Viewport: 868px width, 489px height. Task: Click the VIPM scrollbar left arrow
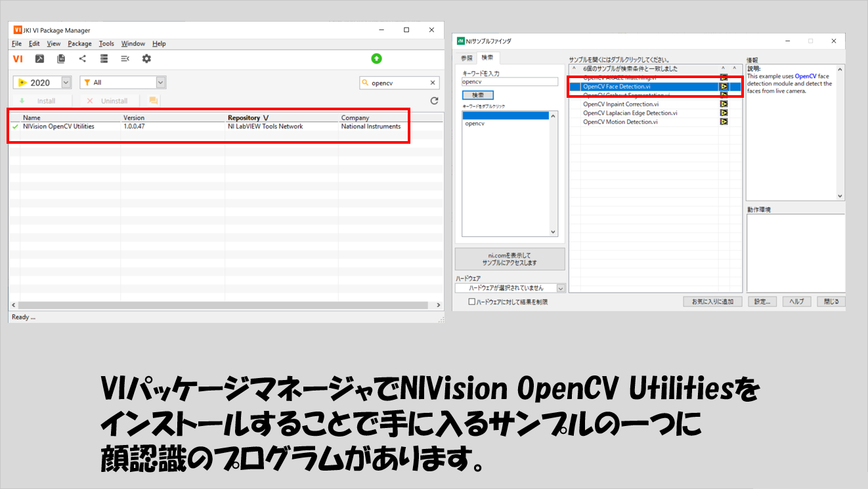(x=14, y=305)
